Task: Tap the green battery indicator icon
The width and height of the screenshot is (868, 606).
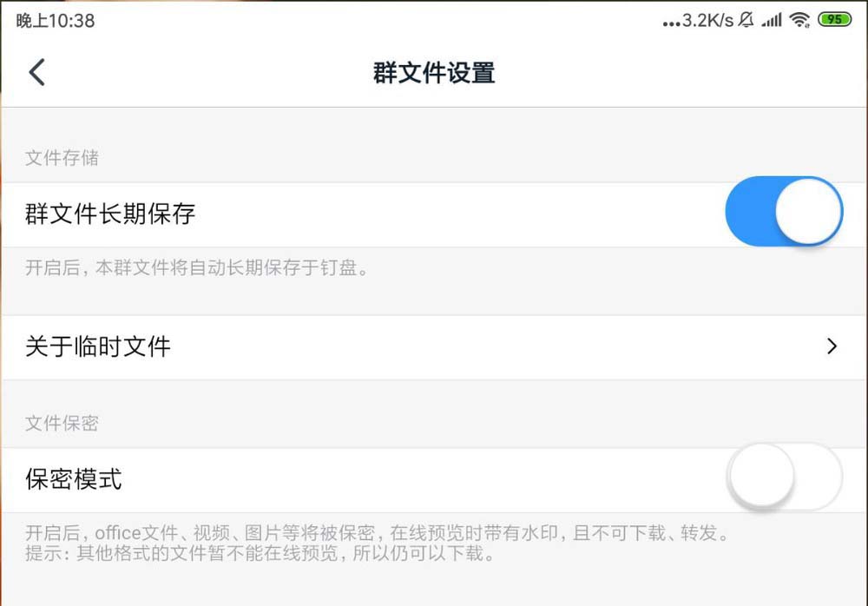Action: pyautogui.click(x=834, y=20)
